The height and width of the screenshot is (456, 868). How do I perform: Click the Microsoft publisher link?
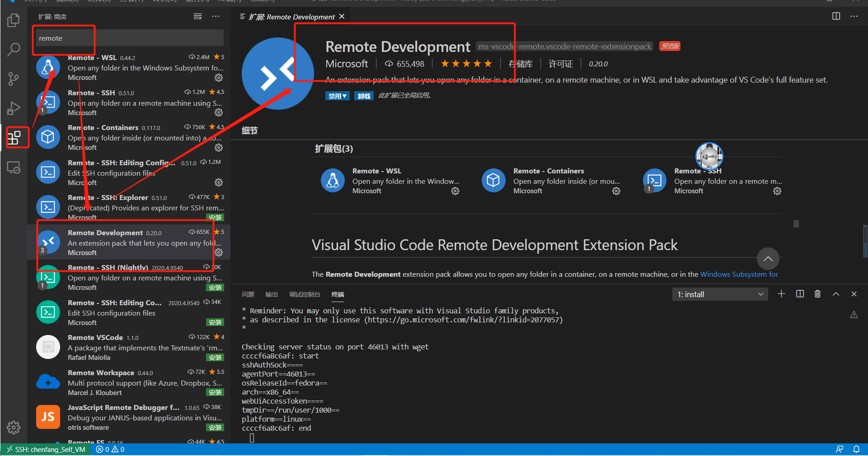pyautogui.click(x=347, y=64)
